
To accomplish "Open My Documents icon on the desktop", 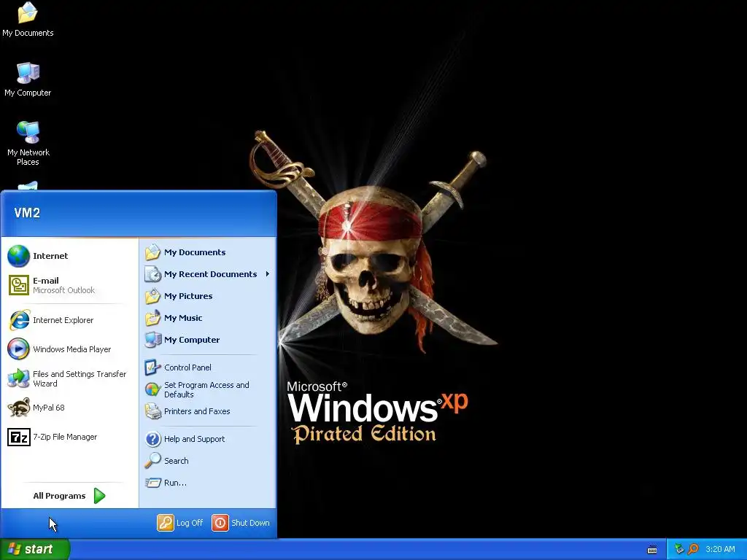I will (28, 19).
